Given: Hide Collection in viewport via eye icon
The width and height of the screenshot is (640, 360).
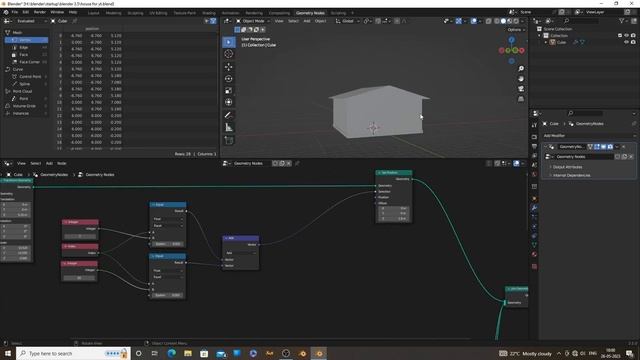Looking at the screenshot, I should point(627,36).
